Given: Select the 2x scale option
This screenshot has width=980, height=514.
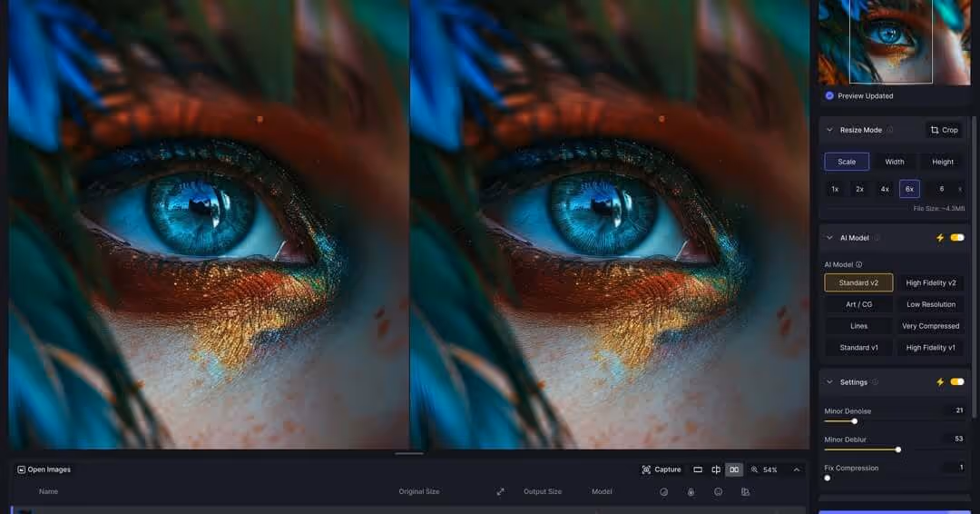Looking at the screenshot, I should click(860, 189).
